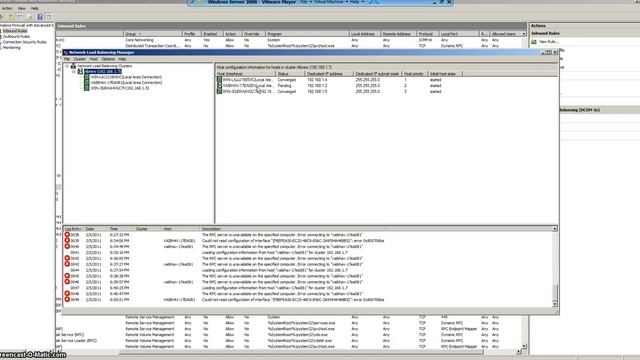
Task: Click the Program column header in Inbound Rules
Action: tap(307, 34)
